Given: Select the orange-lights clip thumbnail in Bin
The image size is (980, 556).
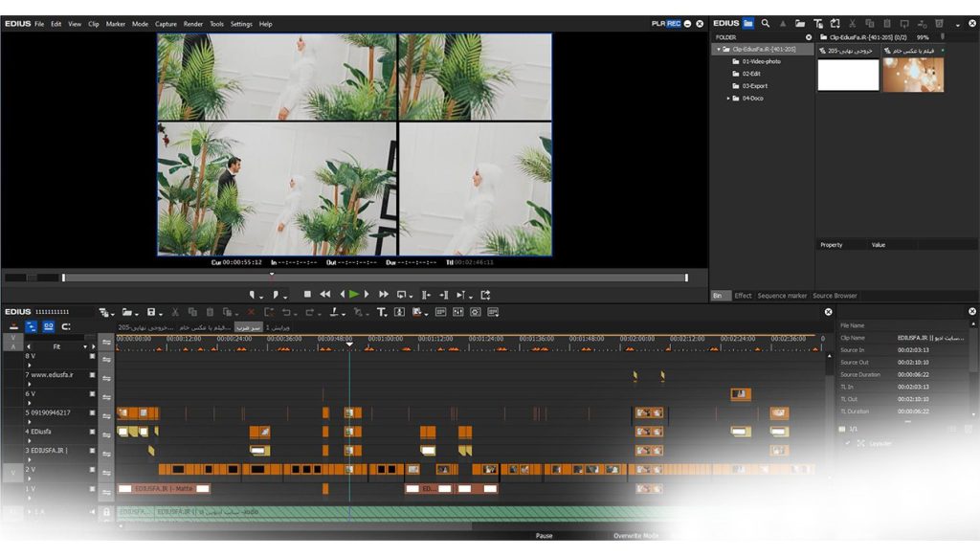Looking at the screenshot, I should [913, 75].
